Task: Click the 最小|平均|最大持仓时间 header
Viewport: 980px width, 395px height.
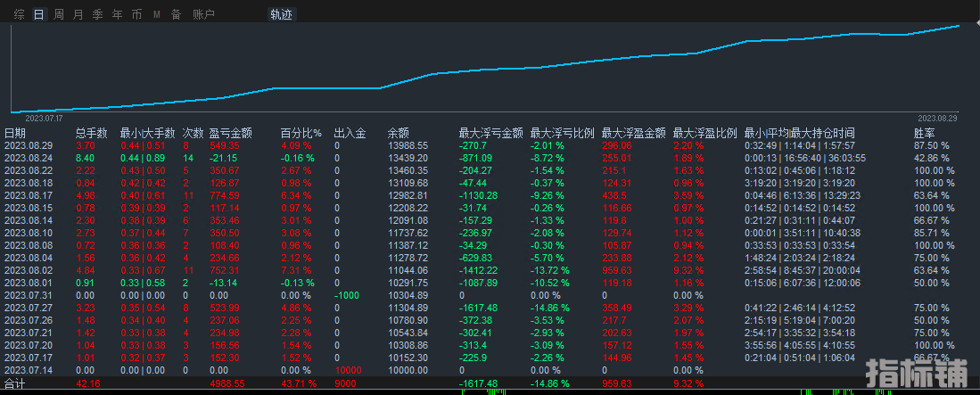Action: point(799,133)
